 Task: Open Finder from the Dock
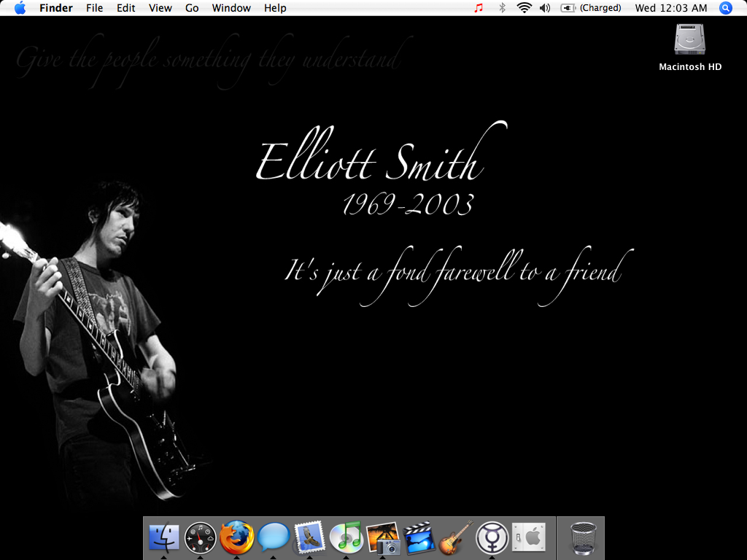point(164,537)
